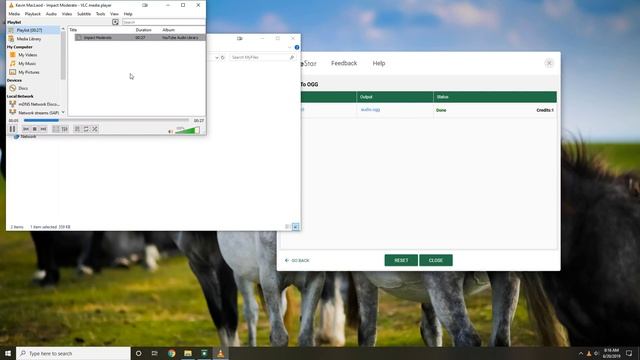Image resolution: width=640 pixels, height=360 pixels.
Task: Toggle VLC remaining time display
Action: coord(199,121)
